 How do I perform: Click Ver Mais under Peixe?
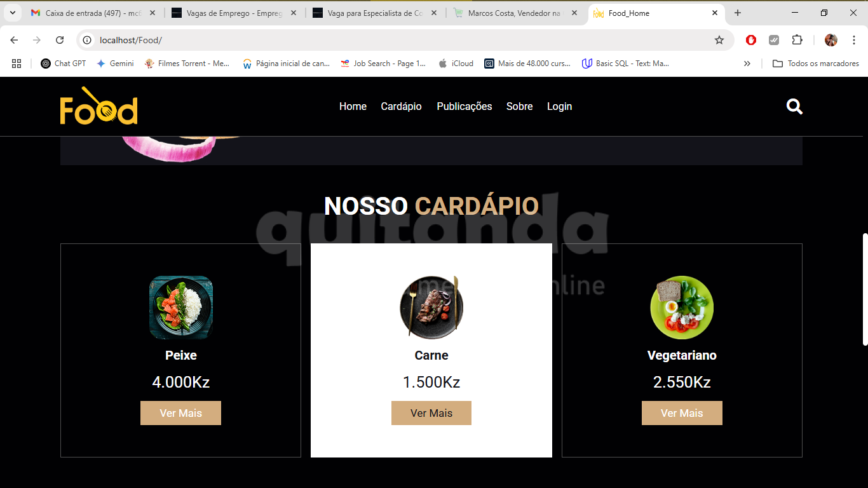tap(180, 413)
